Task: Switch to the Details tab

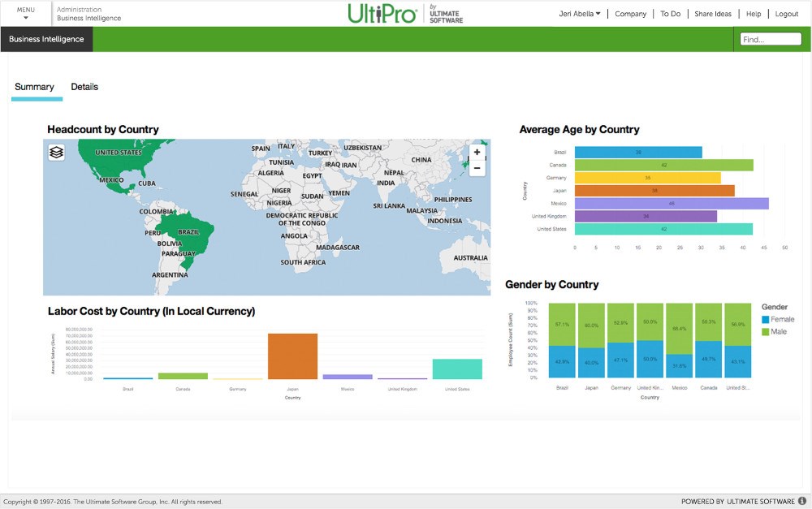Action: (84, 87)
